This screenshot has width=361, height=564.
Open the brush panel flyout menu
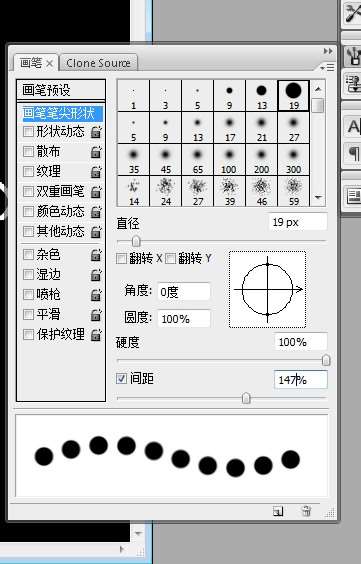pyautogui.click(x=328, y=67)
